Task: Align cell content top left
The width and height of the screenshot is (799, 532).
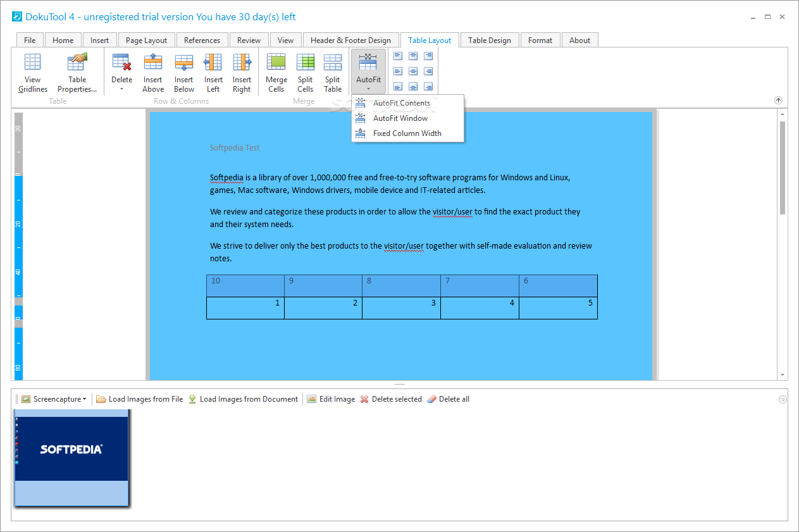Action: pyautogui.click(x=398, y=56)
